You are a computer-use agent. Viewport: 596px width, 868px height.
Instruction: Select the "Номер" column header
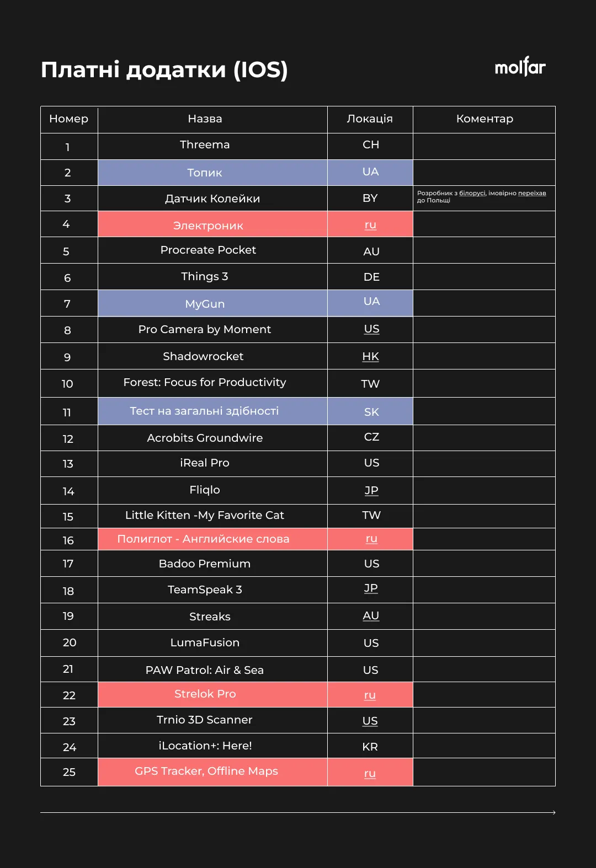69,119
